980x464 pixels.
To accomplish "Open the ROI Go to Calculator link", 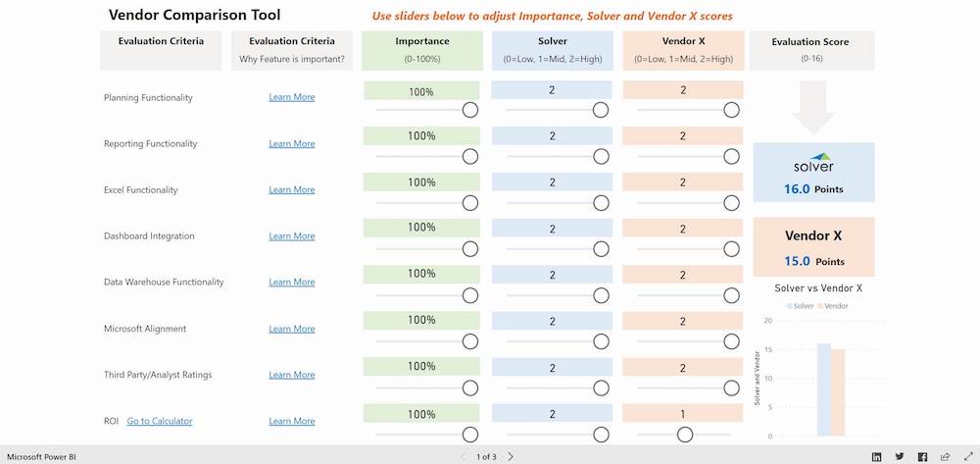I will pos(160,421).
